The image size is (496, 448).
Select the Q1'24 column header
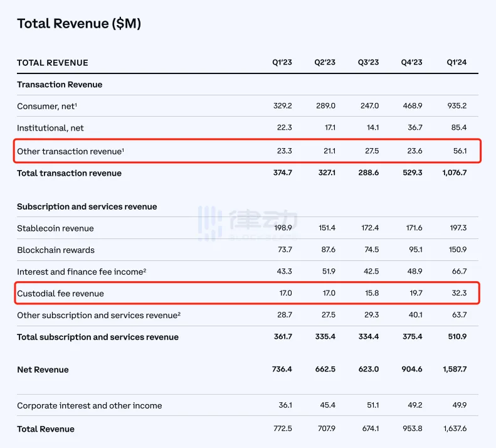pos(456,63)
